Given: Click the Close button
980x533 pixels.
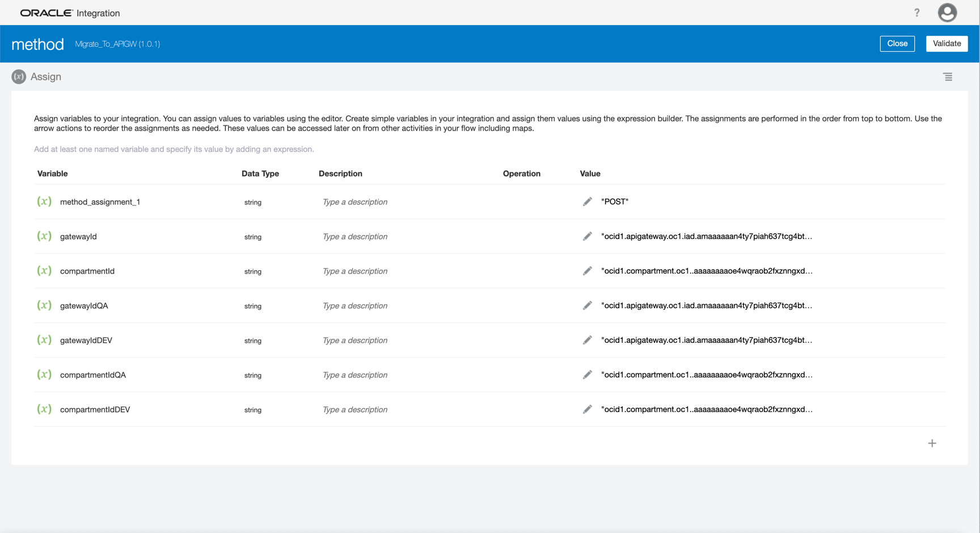Looking at the screenshot, I should (x=897, y=44).
